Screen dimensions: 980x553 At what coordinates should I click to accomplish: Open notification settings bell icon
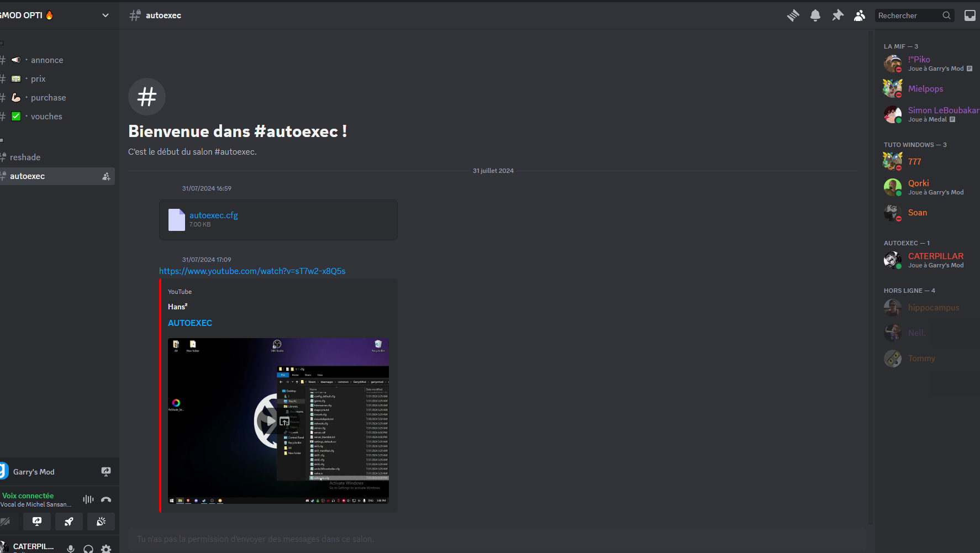[815, 15]
